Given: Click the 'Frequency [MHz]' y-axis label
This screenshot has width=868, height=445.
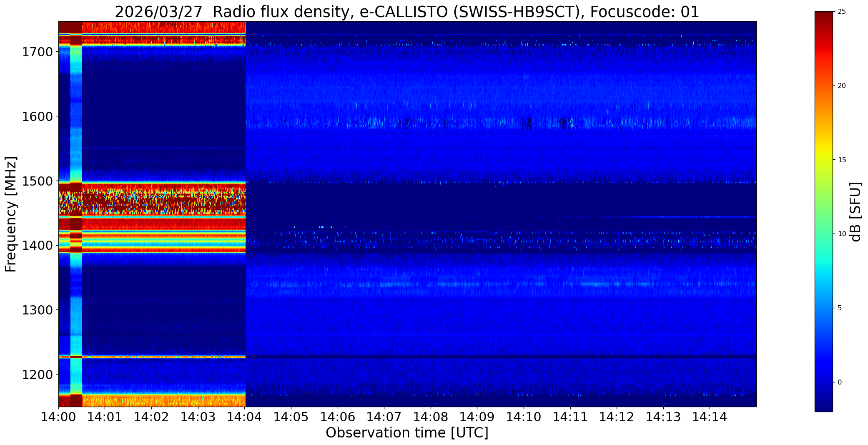Looking at the screenshot, I should 11,214.
